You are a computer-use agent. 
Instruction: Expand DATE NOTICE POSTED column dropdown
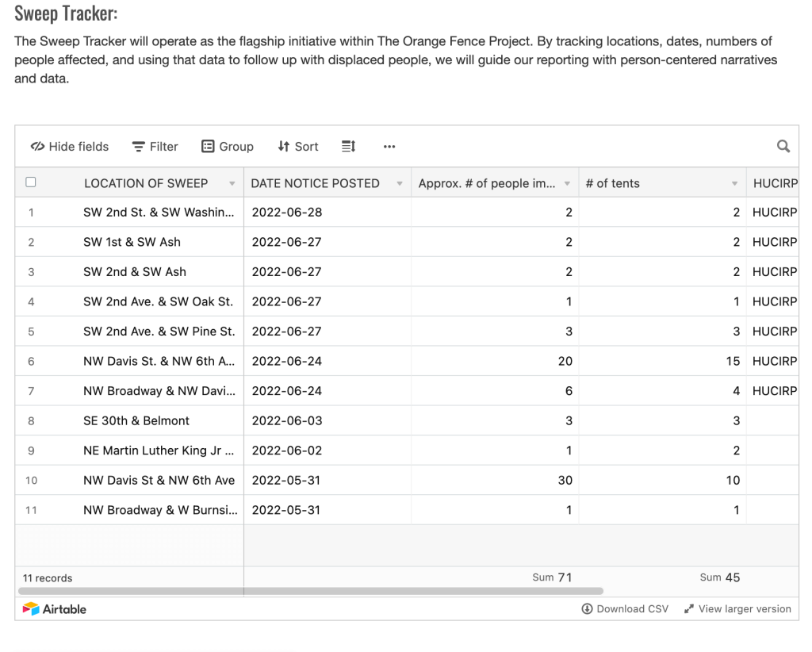(x=400, y=183)
